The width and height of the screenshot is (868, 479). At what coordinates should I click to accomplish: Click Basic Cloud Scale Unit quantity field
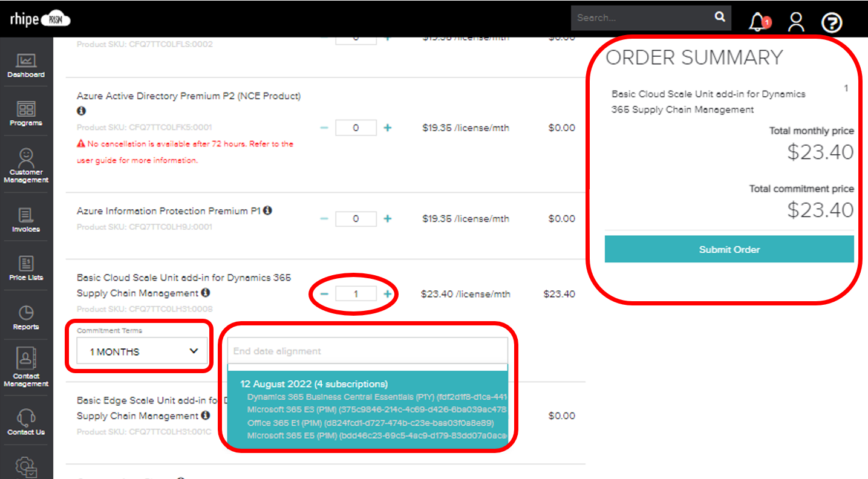tap(356, 294)
